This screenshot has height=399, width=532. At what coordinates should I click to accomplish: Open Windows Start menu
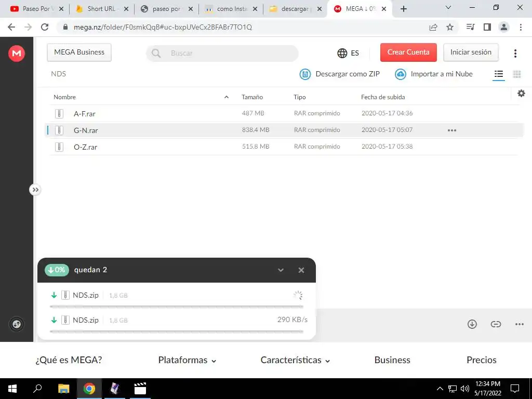[12, 389]
